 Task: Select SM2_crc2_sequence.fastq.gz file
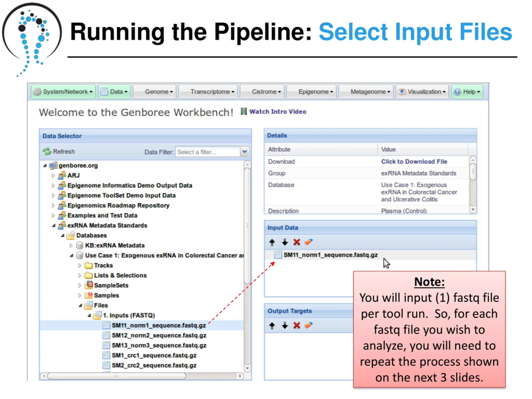[x=154, y=365]
